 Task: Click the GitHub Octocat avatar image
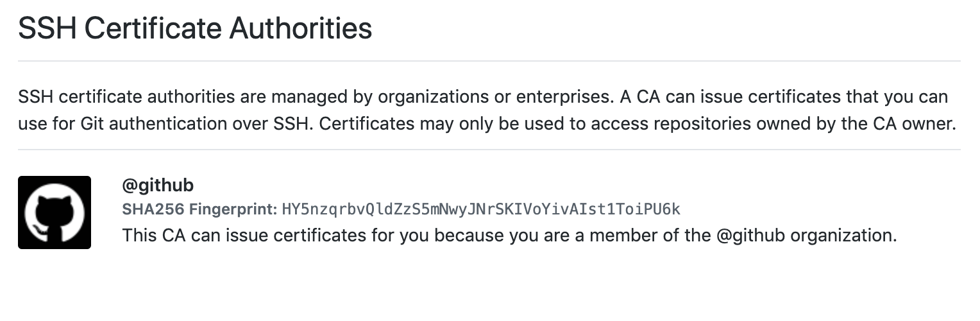pos(55,213)
